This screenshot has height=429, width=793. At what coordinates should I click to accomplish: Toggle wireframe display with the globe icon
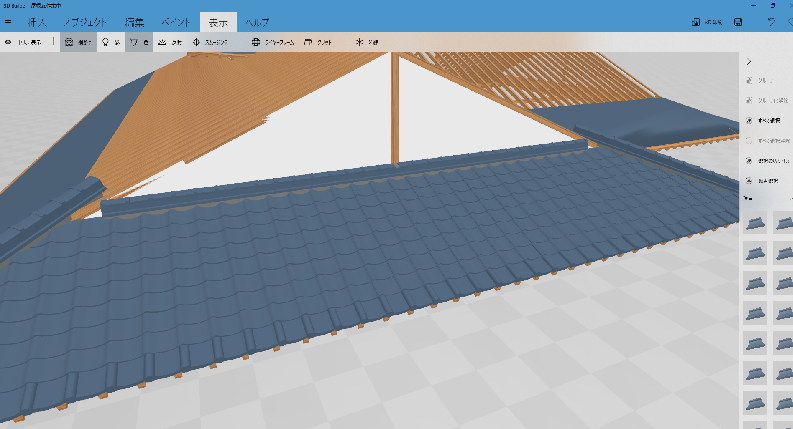(x=273, y=42)
